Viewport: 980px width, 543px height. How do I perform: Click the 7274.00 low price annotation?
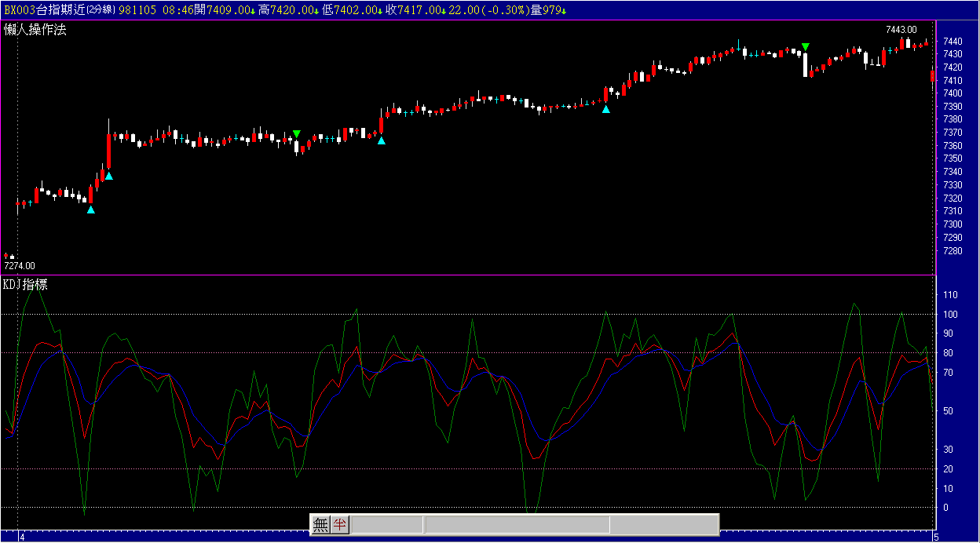click(x=20, y=266)
